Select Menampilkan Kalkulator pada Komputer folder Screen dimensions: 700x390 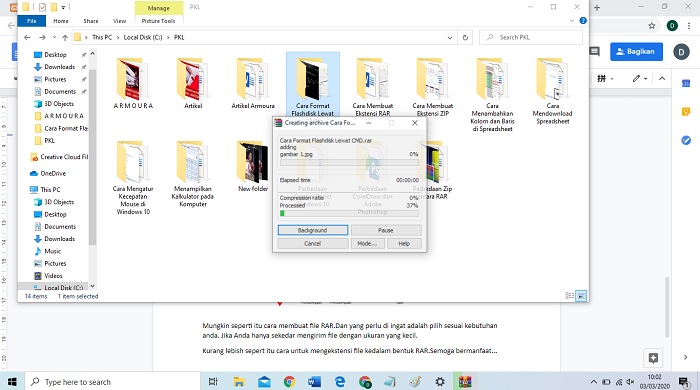pos(193,174)
